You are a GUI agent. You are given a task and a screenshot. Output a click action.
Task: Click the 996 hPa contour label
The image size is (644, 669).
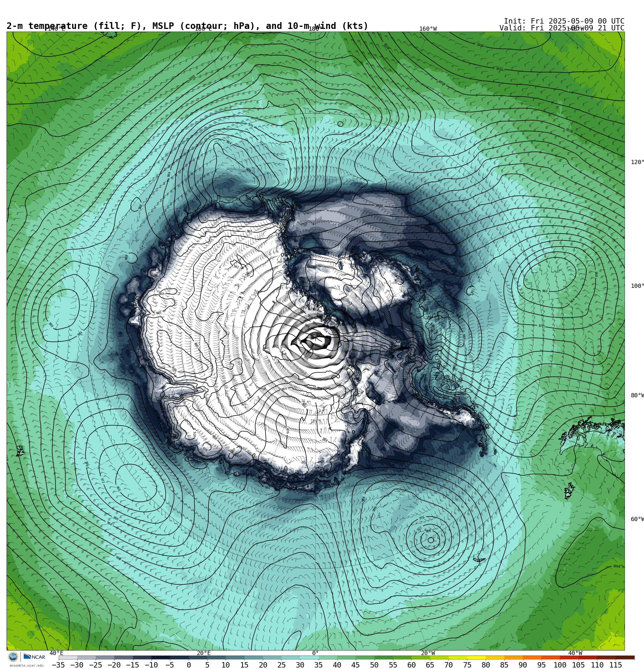(x=118, y=558)
